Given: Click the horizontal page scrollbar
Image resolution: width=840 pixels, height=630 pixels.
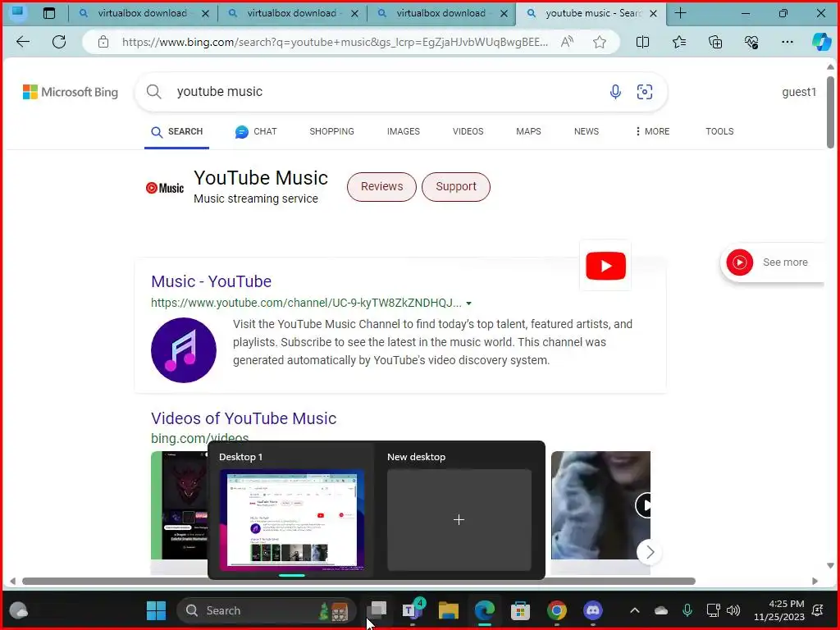Looking at the screenshot, I should tap(359, 582).
